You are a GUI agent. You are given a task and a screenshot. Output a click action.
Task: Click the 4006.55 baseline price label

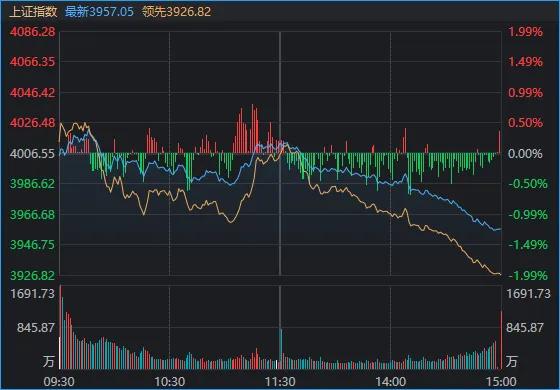[x=33, y=154]
